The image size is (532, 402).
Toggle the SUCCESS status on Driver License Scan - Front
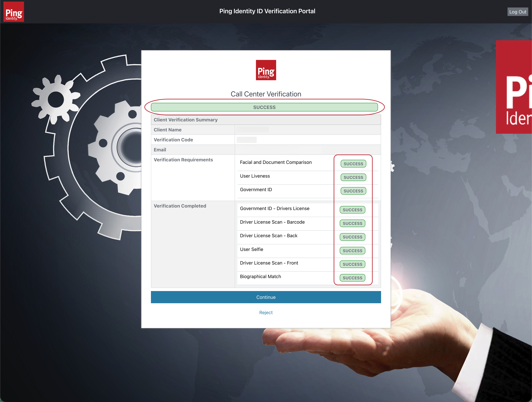[x=352, y=264]
